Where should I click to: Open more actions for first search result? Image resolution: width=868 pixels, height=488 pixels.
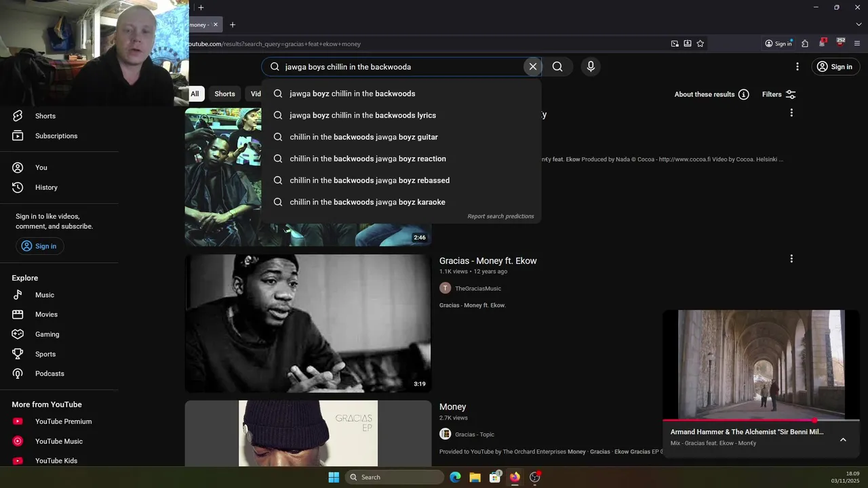pos(791,113)
